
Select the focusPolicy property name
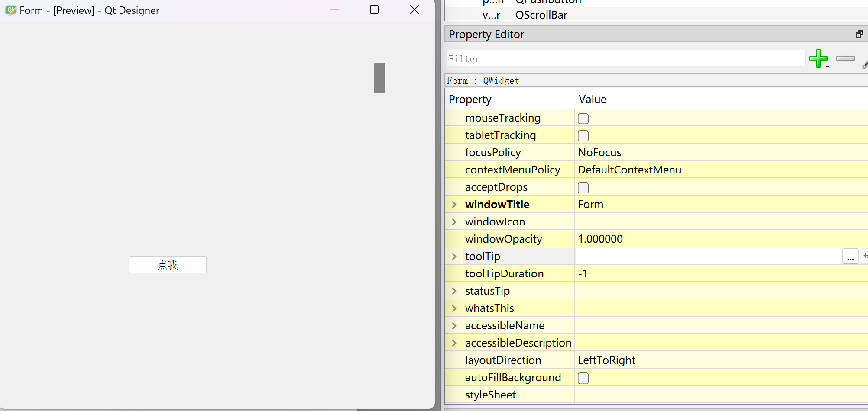493,153
